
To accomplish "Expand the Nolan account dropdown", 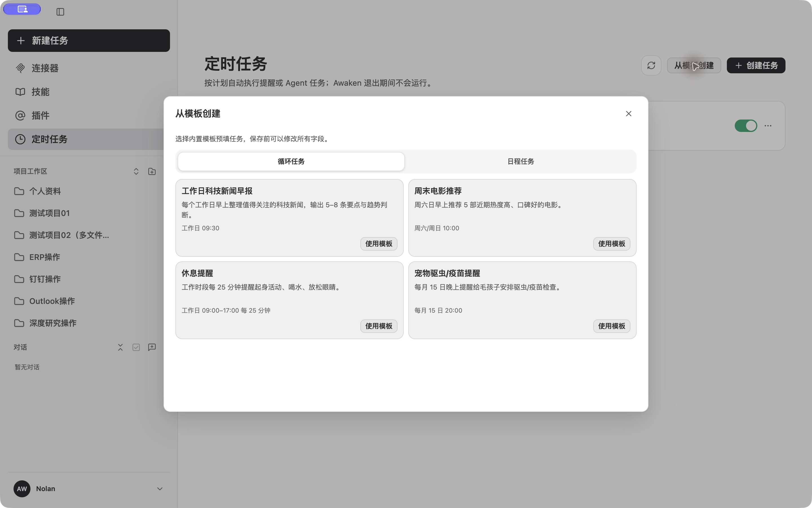I will coord(160,489).
